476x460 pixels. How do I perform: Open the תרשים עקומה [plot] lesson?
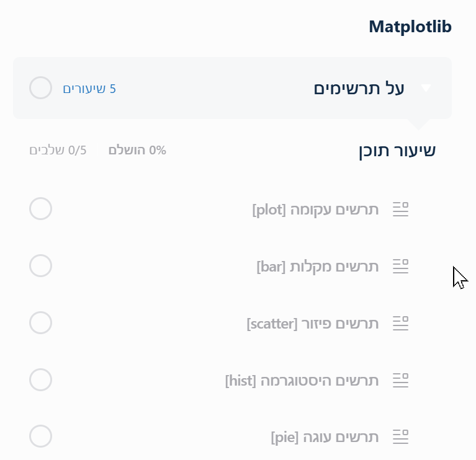point(315,210)
